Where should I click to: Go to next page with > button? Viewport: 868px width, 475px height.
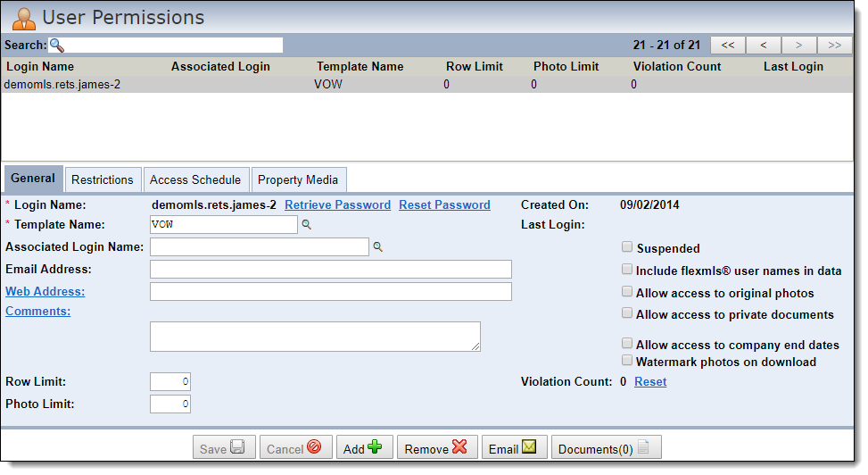798,46
